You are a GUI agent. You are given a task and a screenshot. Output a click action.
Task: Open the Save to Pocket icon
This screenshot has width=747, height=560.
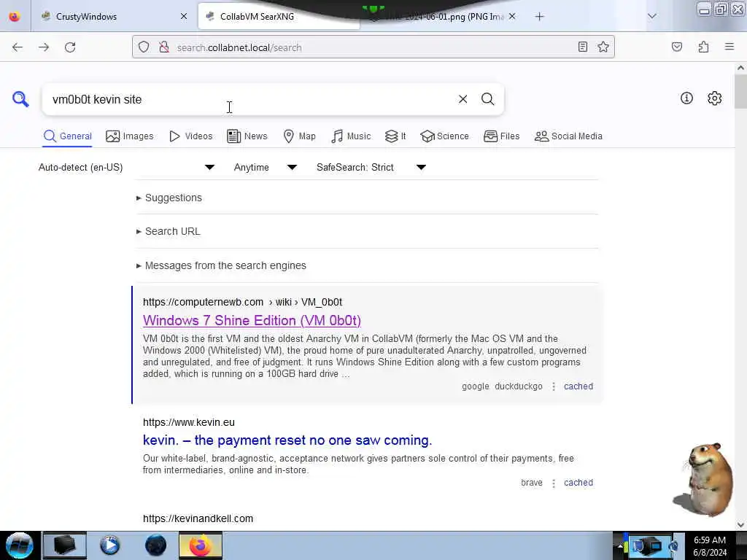click(677, 47)
